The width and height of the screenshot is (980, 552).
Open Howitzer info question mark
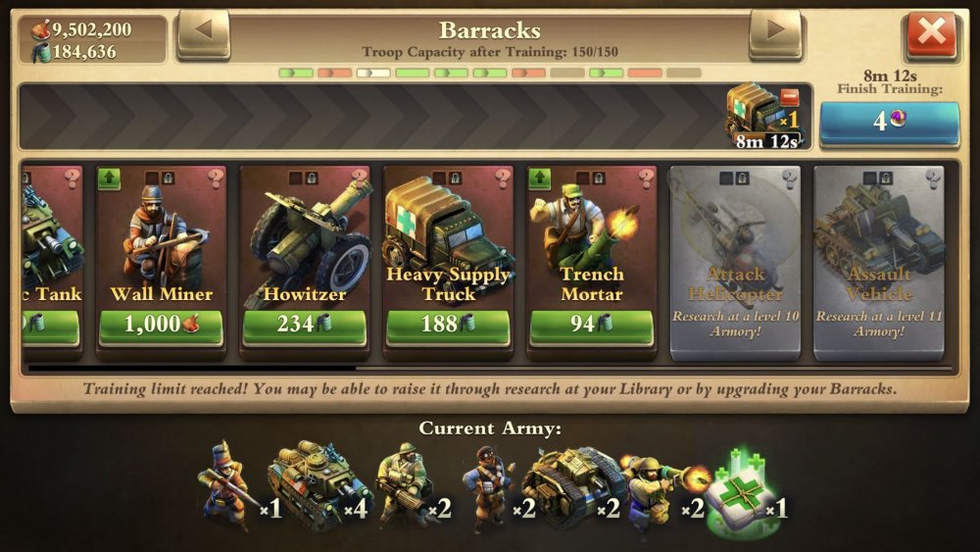coord(360,177)
